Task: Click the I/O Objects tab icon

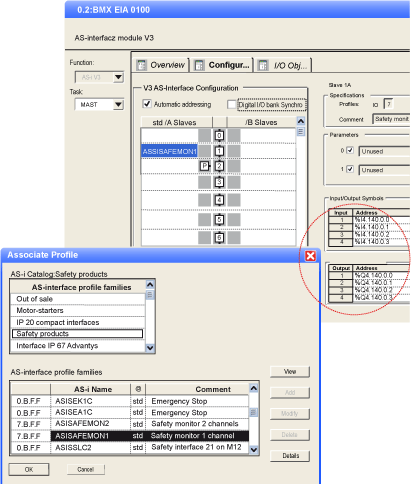Action: pos(263,65)
